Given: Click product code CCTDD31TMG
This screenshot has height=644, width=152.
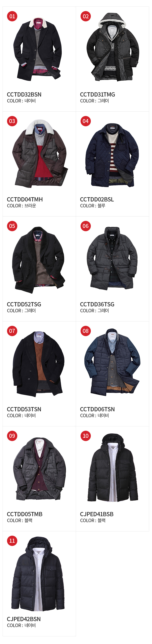Looking at the screenshot, I should coord(97,94).
